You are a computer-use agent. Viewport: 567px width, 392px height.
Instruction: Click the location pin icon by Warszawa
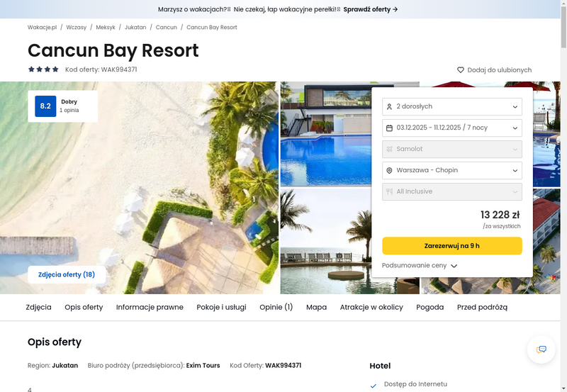pos(389,170)
